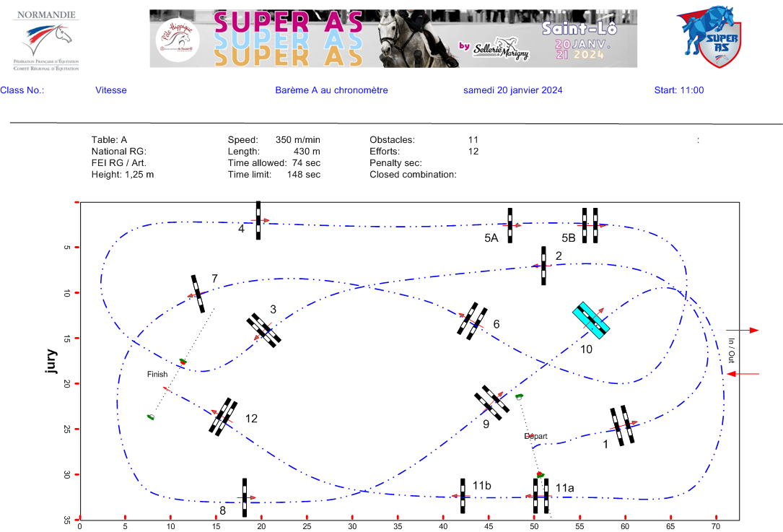Click the In / Out entrance label
This screenshot has height=532, width=783.
coord(730,350)
